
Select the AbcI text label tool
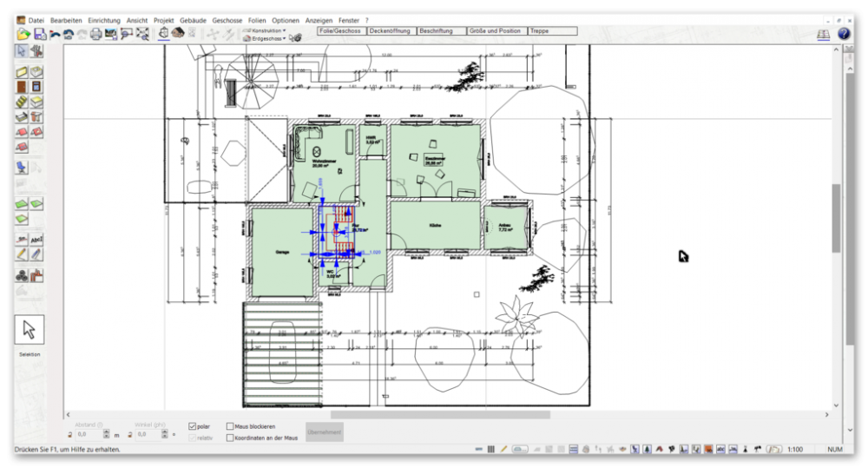click(36, 239)
